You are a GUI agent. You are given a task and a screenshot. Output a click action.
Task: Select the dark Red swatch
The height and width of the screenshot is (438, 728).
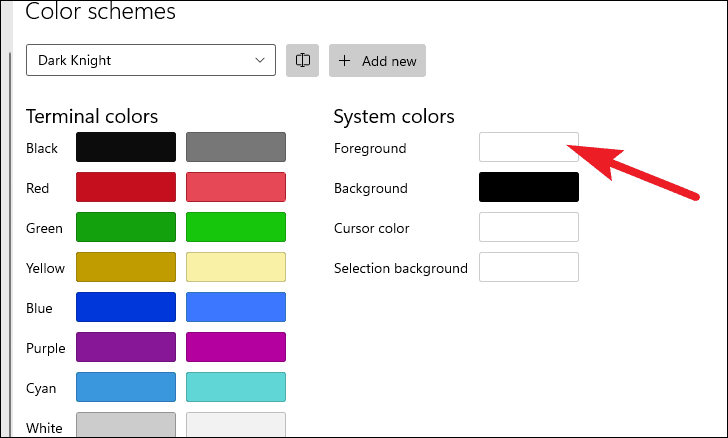[126, 187]
